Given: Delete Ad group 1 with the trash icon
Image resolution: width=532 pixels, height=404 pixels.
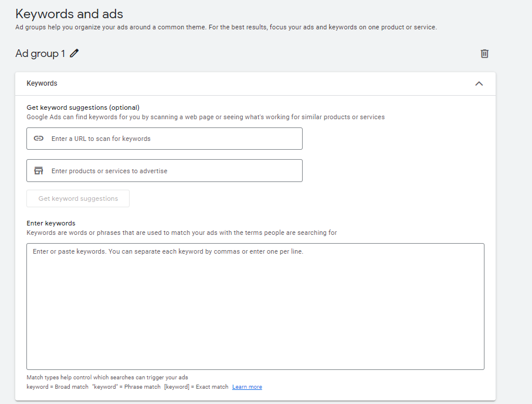Looking at the screenshot, I should pos(484,53).
